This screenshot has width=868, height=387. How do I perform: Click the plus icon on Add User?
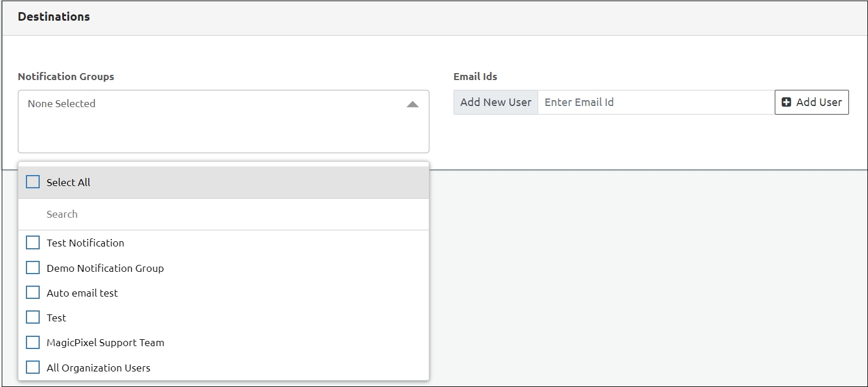pos(786,103)
